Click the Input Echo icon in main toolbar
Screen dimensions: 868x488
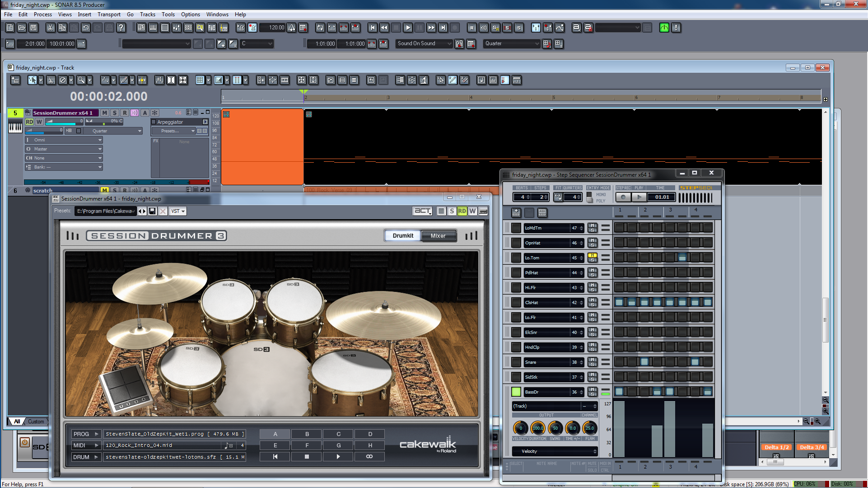484,28
